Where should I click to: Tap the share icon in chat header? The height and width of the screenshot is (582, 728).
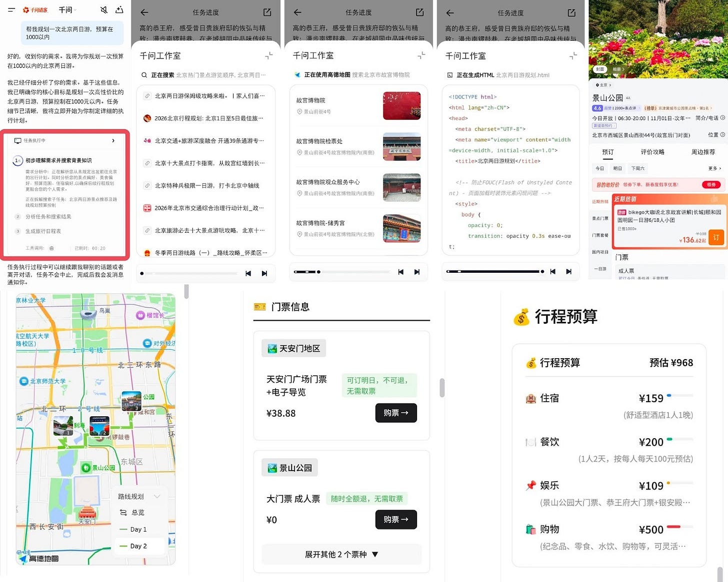tap(119, 10)
